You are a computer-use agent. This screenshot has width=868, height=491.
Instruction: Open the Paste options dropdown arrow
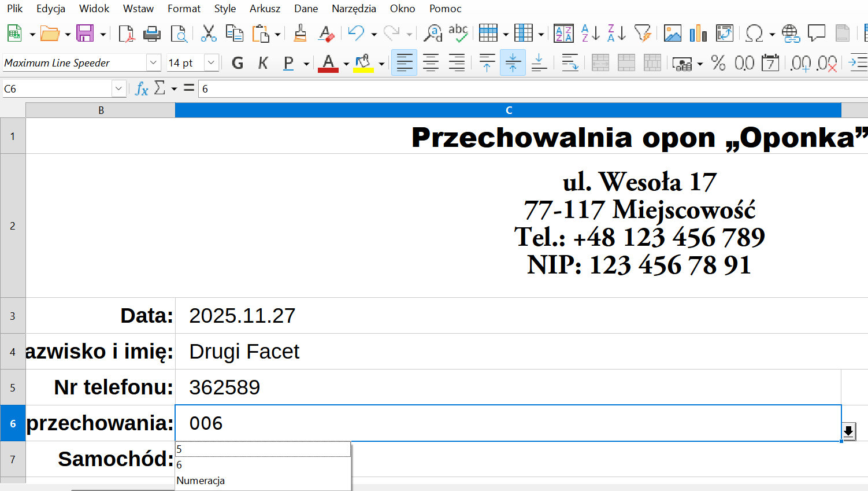(x=277, y=34)
